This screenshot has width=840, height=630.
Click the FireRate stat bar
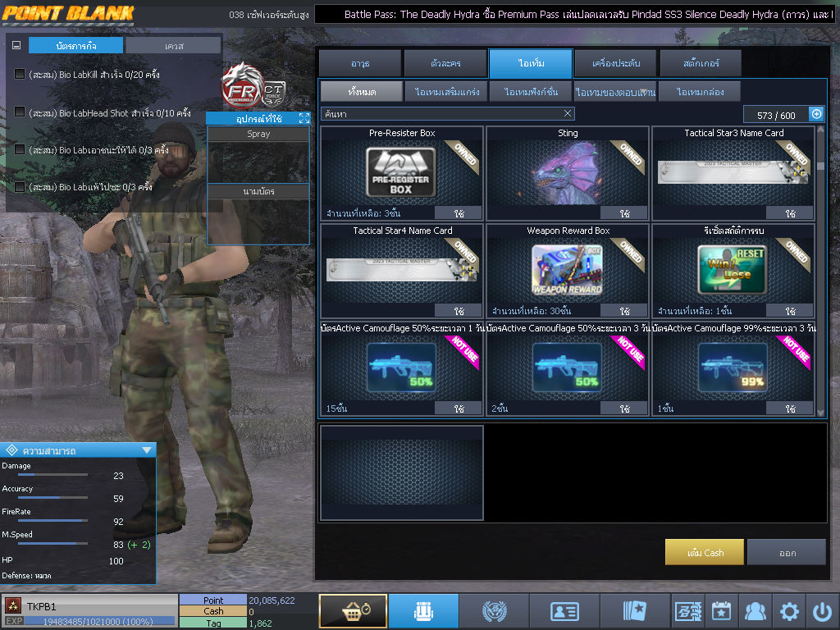pyautogui.click(x=52, y=520)
